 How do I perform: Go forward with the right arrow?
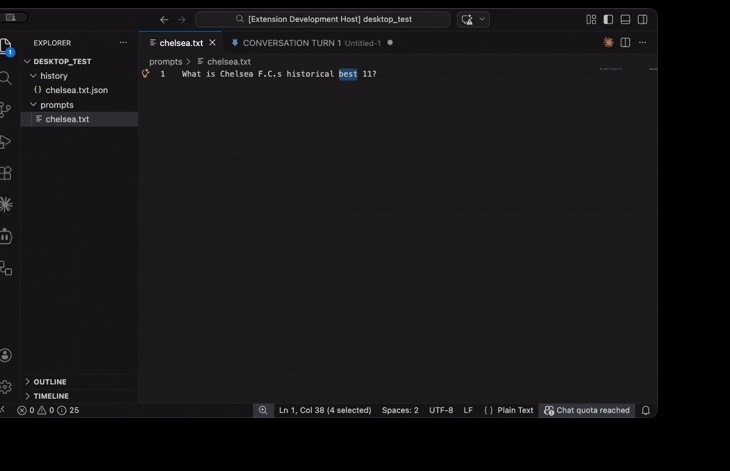[182, 20]
